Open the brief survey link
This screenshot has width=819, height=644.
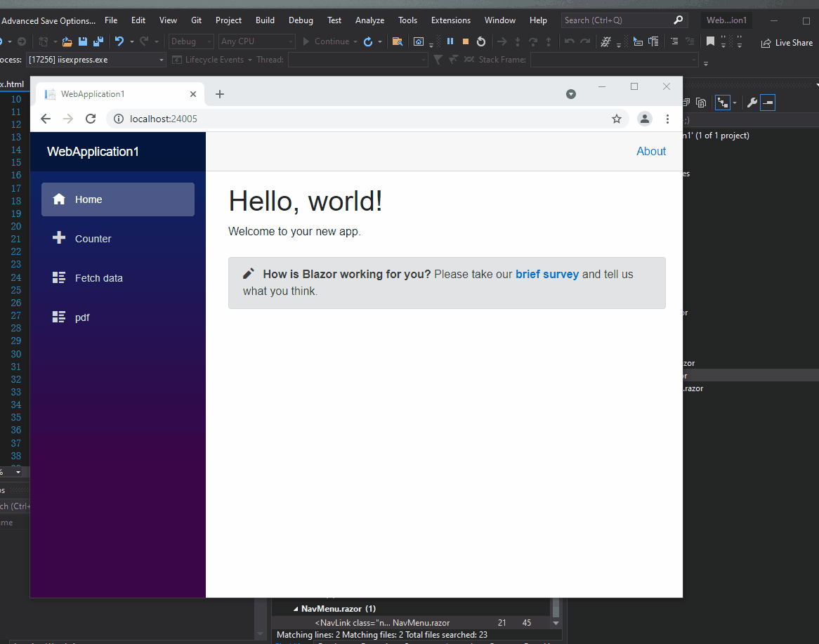547,274
